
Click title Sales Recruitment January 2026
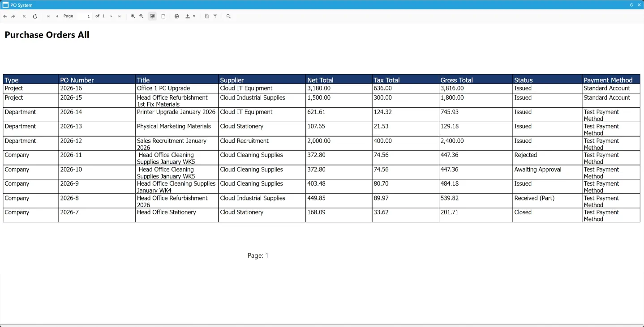tap(172, 144)
